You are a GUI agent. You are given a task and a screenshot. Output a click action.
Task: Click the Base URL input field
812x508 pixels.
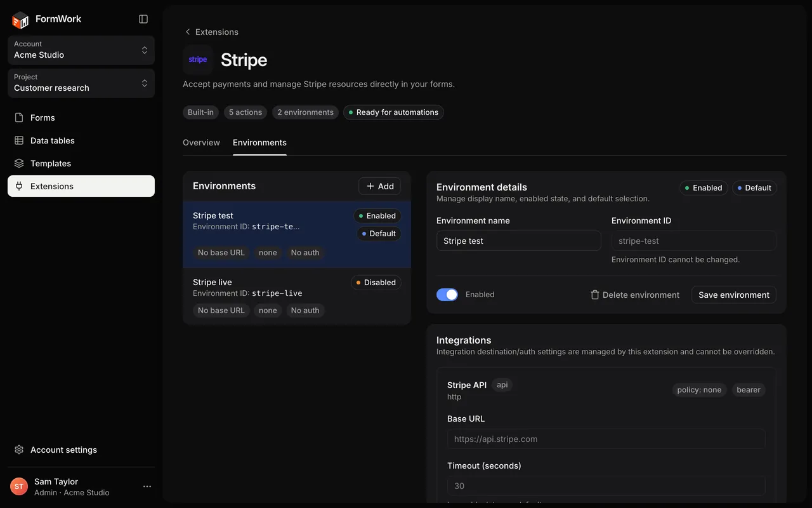click(606, 439)
